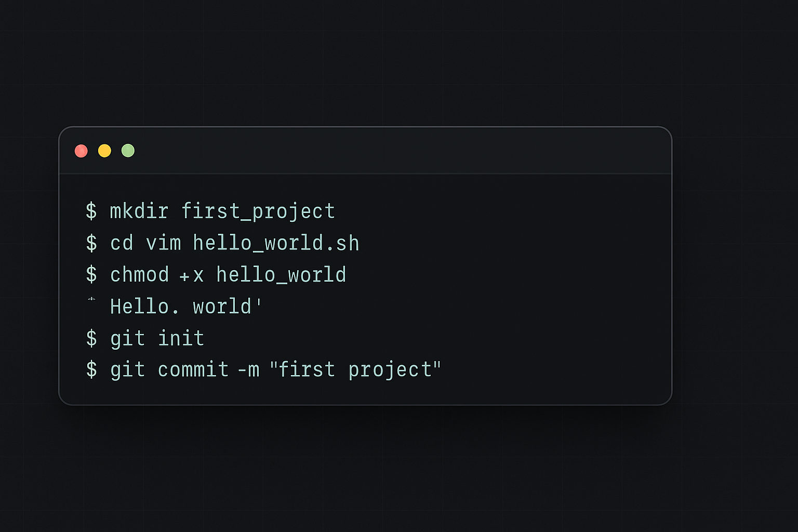Click the dollar prompt before git init

tap(91, 338)
